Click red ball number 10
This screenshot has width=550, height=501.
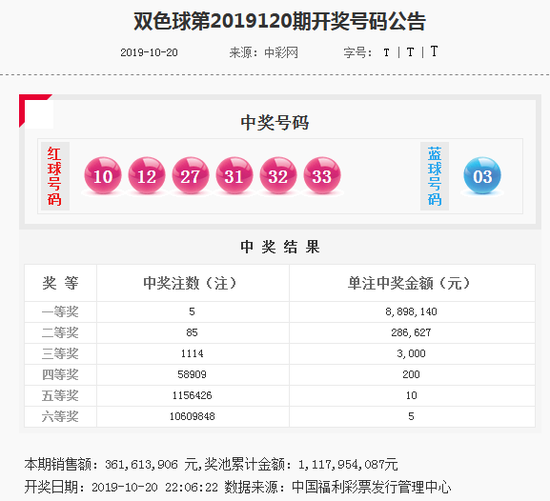pyautogui.click(x=103, y=175)
